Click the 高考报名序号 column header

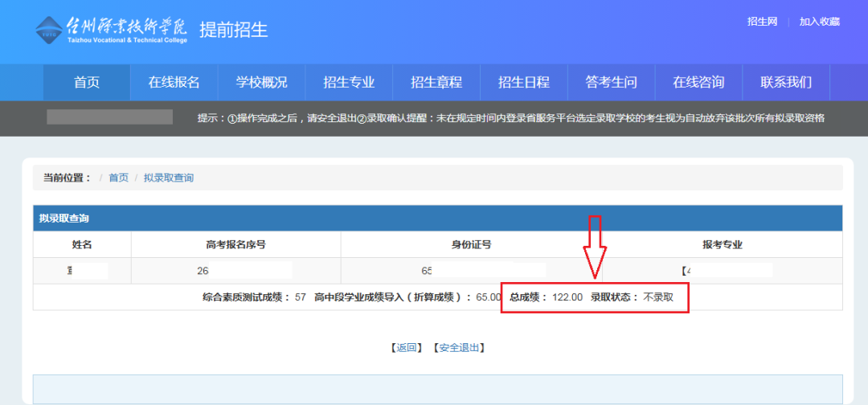pos(235,244)
